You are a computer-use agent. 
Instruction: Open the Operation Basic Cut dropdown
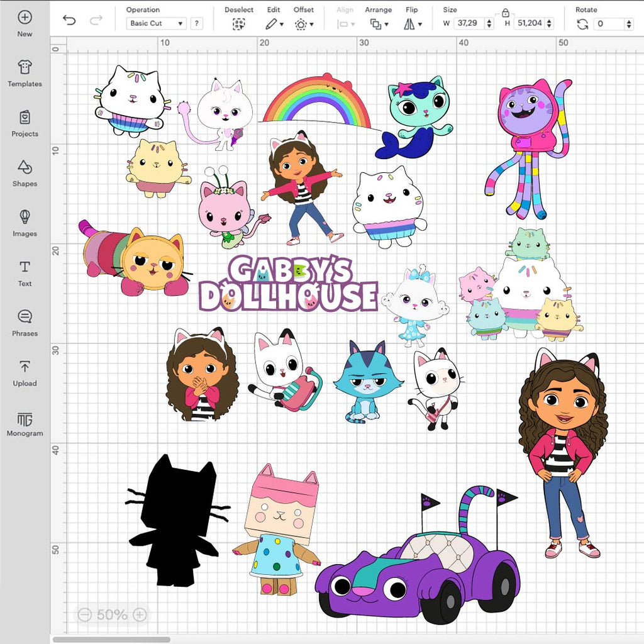click(156, 23)
